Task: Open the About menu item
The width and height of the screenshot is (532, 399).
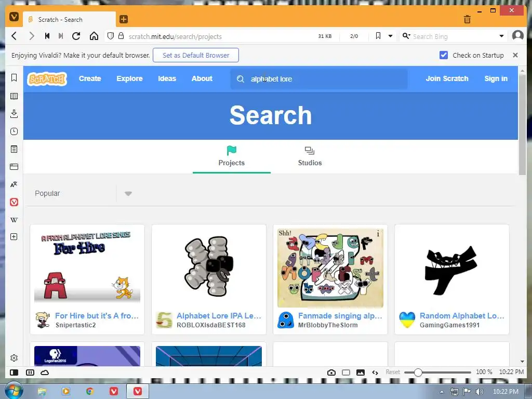Action: pos(202,79)
